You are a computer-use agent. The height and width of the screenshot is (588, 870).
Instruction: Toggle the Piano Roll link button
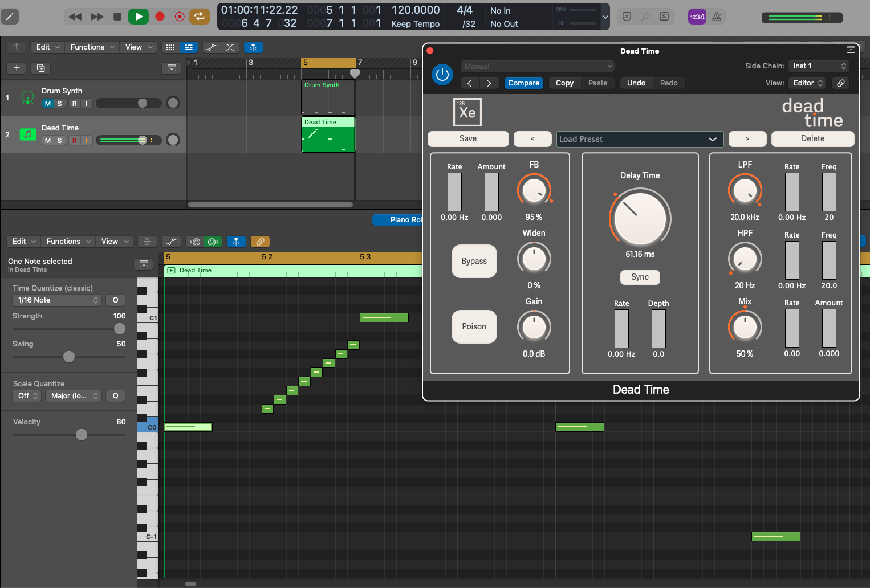pos(259,242)
